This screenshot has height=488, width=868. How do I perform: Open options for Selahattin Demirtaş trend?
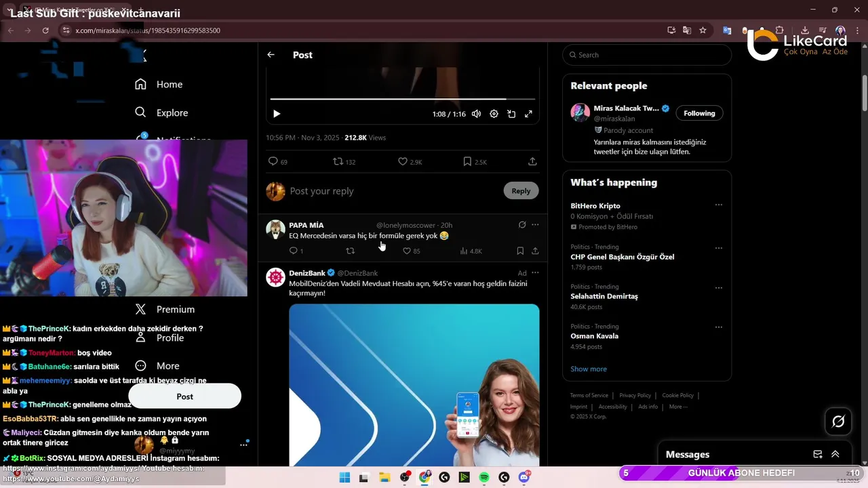point(719,287)
